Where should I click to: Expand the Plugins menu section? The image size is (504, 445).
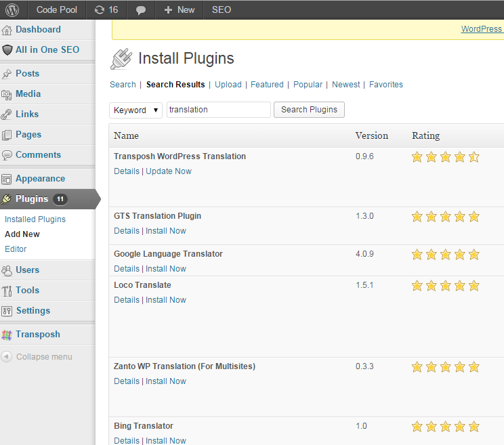[x=33, y=199]
